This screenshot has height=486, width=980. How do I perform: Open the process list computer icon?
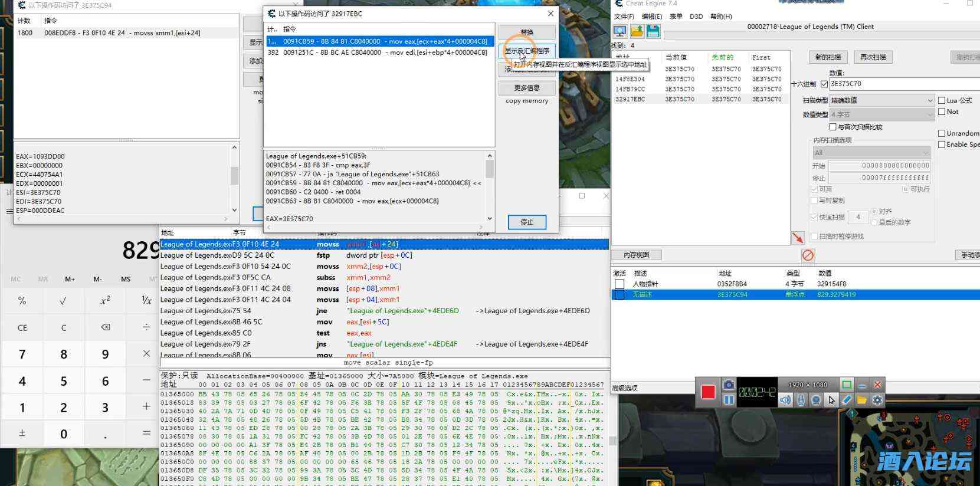tap(620, 32)
